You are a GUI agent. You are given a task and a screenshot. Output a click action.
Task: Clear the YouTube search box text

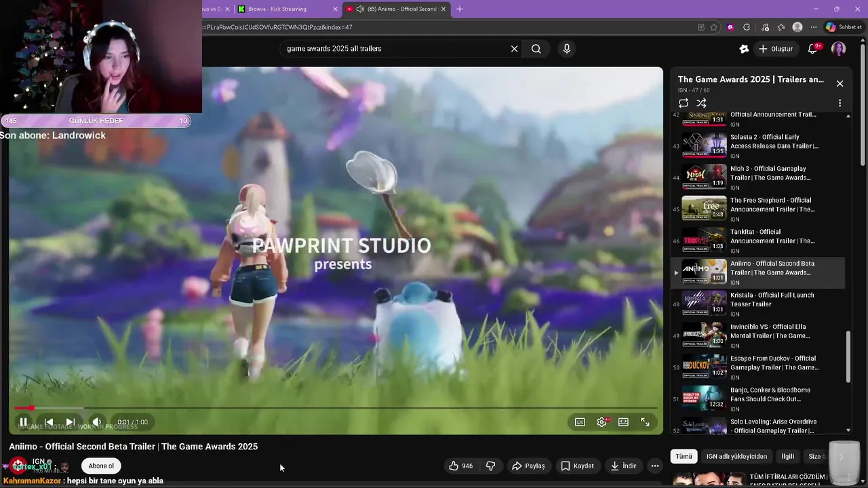click(514, 49)
